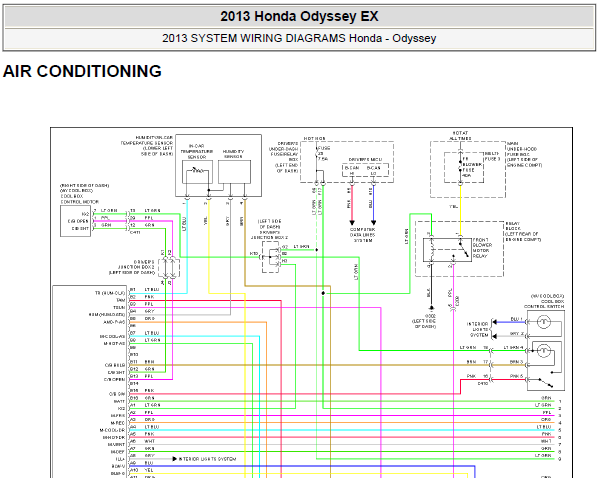Click pin "A4 LT BLU" wire label
Screen dimensions: 603x478
point(144,427)
